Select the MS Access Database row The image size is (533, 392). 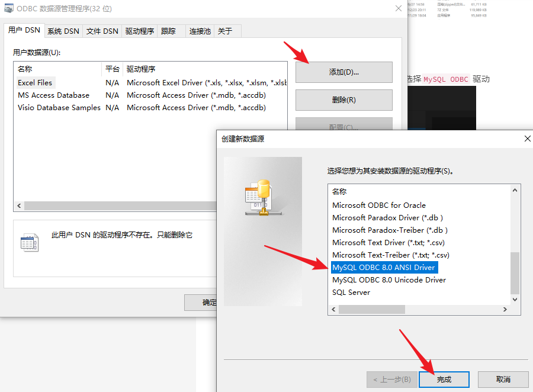tap(54, 95)
